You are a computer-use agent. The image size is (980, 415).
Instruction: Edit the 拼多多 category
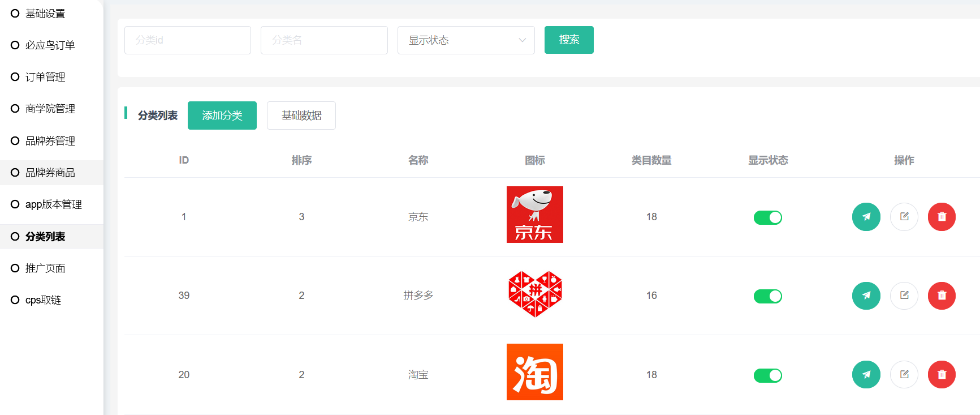pyautogui.click(x=904, y=296)
